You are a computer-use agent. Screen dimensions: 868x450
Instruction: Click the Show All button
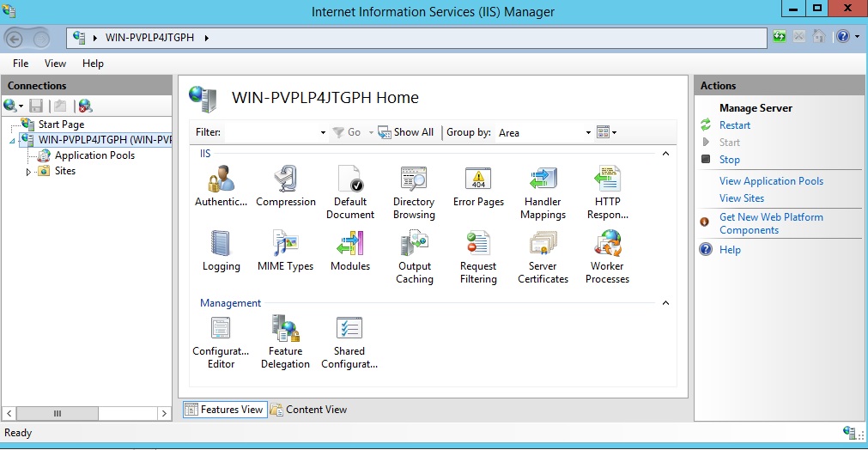[406, 132]
